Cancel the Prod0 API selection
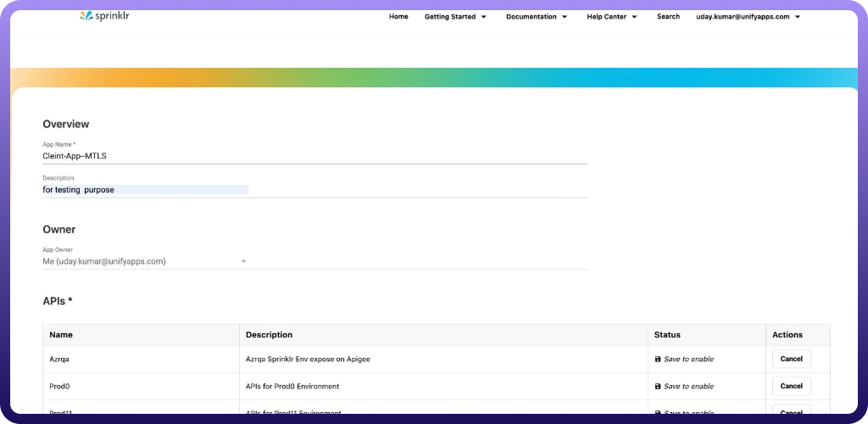Image resolution: width=868 pixels, height=424 pixels. pyautogui.click(x=791, y=386)
